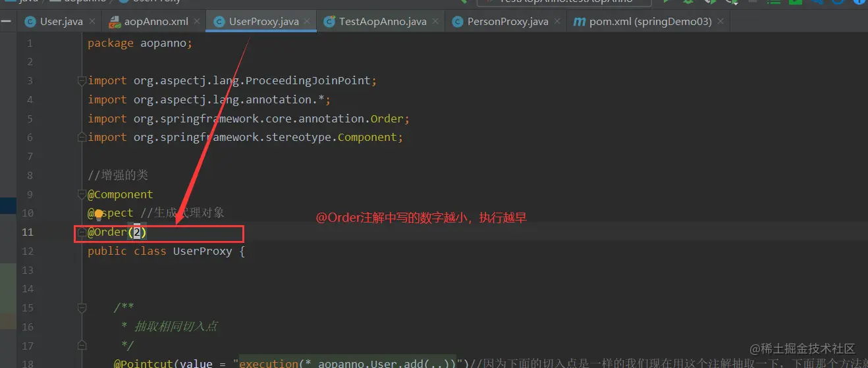868x368 pixels.
Task: Close the UserProxy.java tab
Action: [x=308, y=22]
